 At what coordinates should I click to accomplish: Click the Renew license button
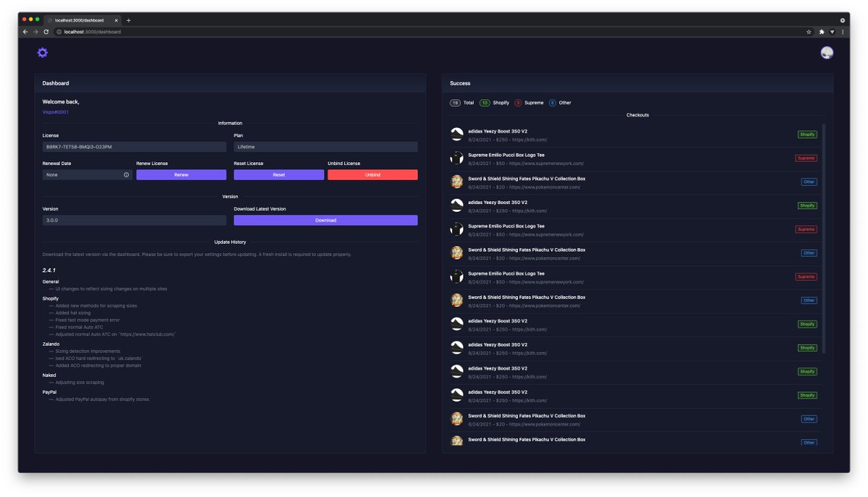tap(181, 175)
